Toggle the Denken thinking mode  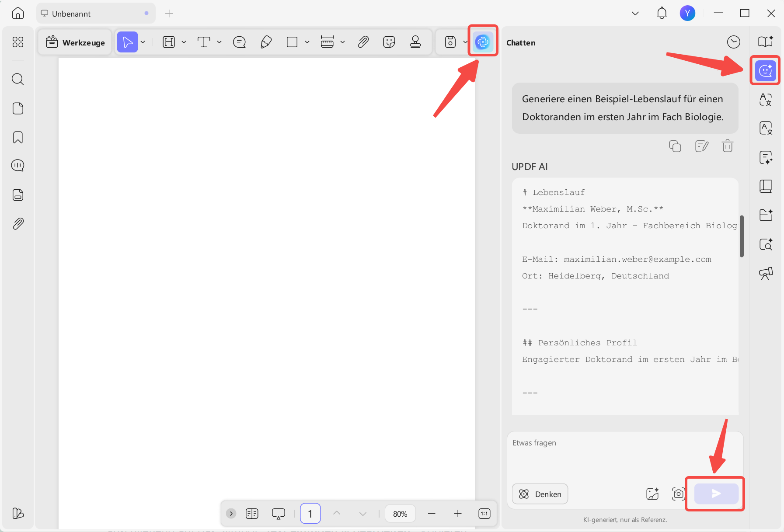pyautogui.click(x=540, y=494)
